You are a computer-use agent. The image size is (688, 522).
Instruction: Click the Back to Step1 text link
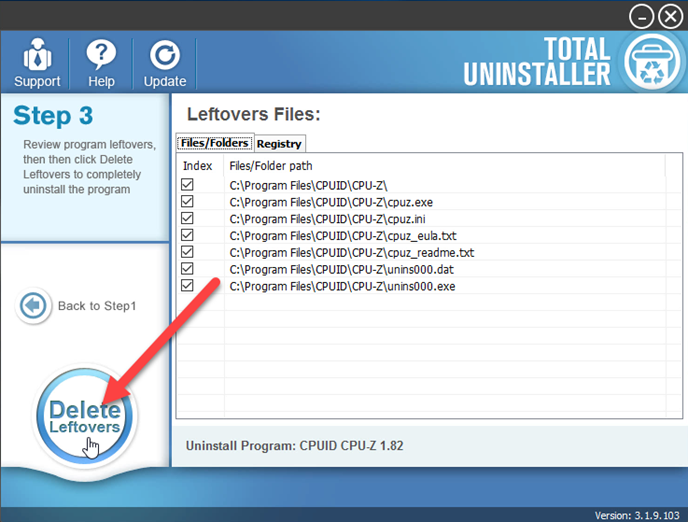pos(97,306)
